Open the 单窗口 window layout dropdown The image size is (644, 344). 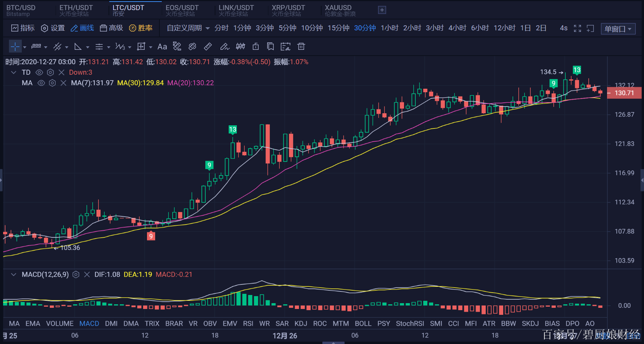point(618,29)
